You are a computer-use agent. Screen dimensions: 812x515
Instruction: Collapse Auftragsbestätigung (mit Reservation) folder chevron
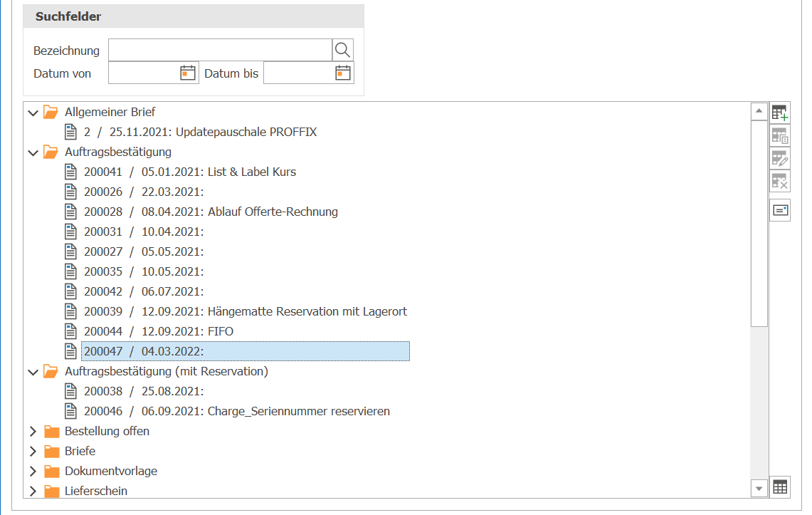coord(33,372)
